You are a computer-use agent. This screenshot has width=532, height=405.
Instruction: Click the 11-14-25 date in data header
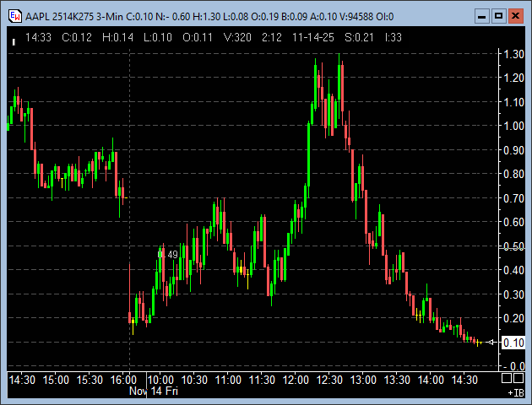click(290, 37)
